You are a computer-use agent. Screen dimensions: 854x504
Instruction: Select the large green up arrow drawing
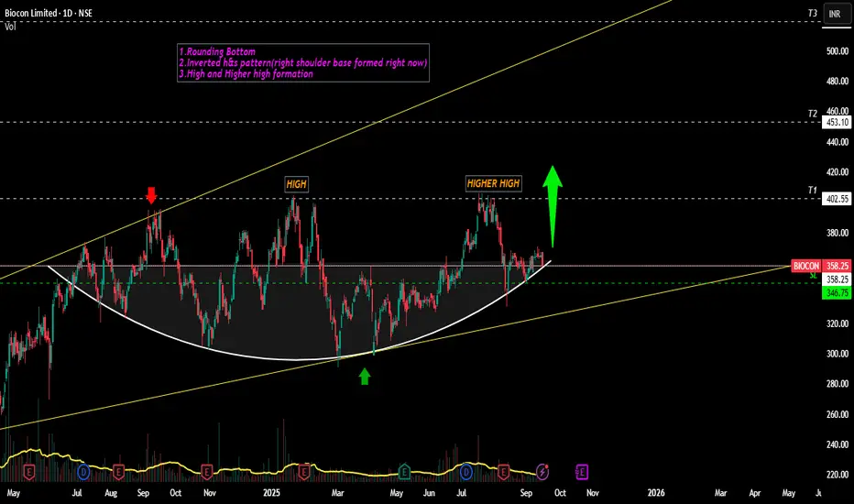(553, 206)
